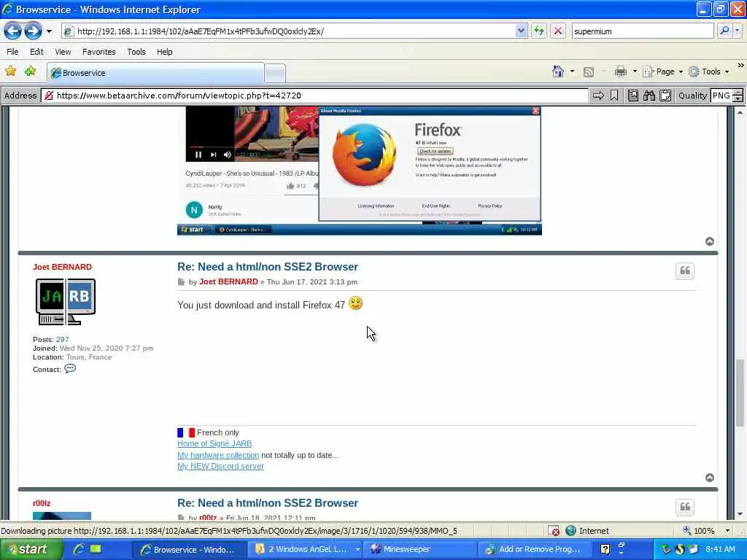Open the Tools menu in menu bar
This screenshot has height=560, width=747.
(136, 52)
